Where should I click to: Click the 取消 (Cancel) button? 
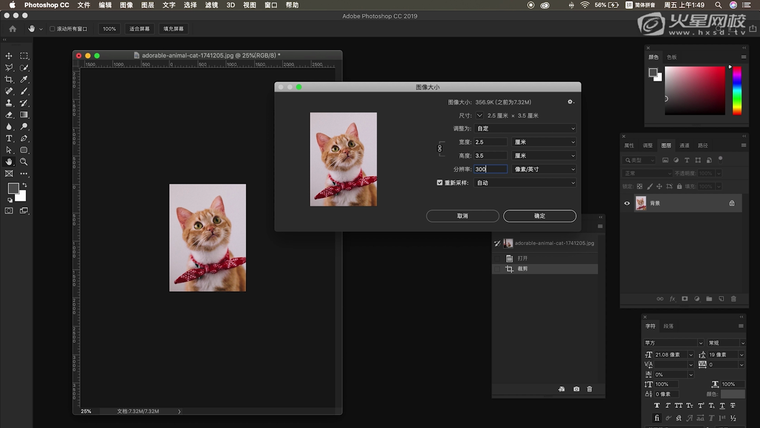point(462,215)
